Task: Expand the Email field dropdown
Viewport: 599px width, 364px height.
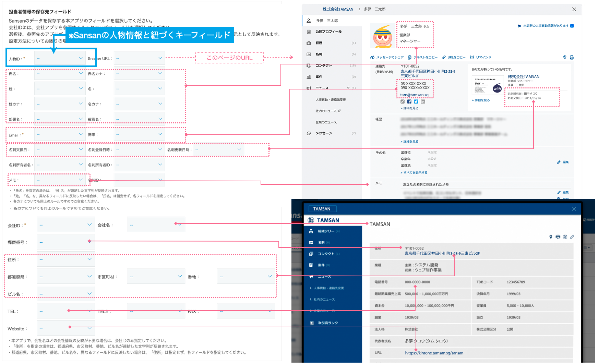Action: coord(60,134)
